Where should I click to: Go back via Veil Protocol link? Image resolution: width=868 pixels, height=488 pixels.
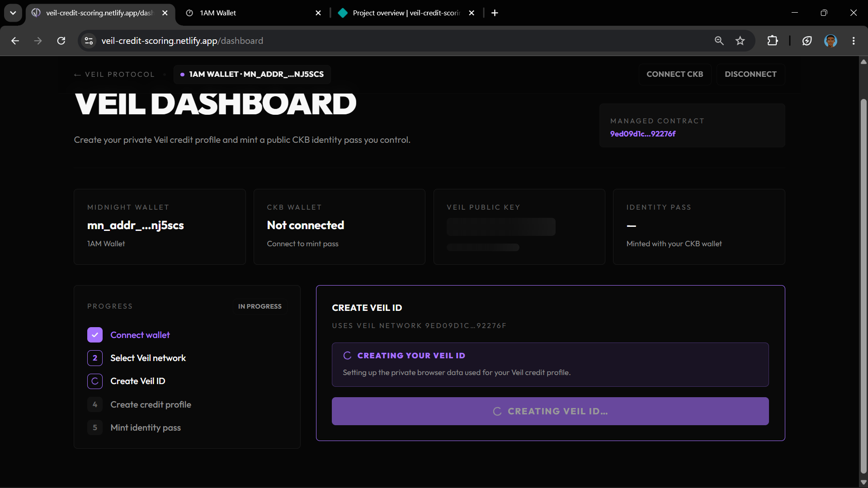[114, 75]
